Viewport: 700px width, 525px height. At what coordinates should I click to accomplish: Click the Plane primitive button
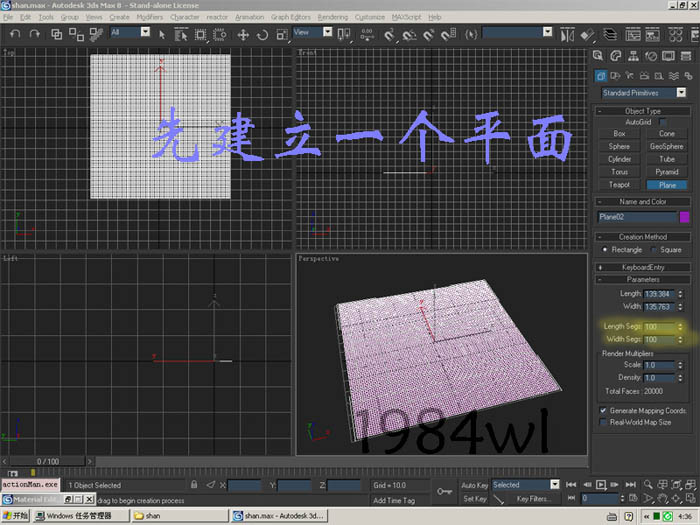(667, 185)
